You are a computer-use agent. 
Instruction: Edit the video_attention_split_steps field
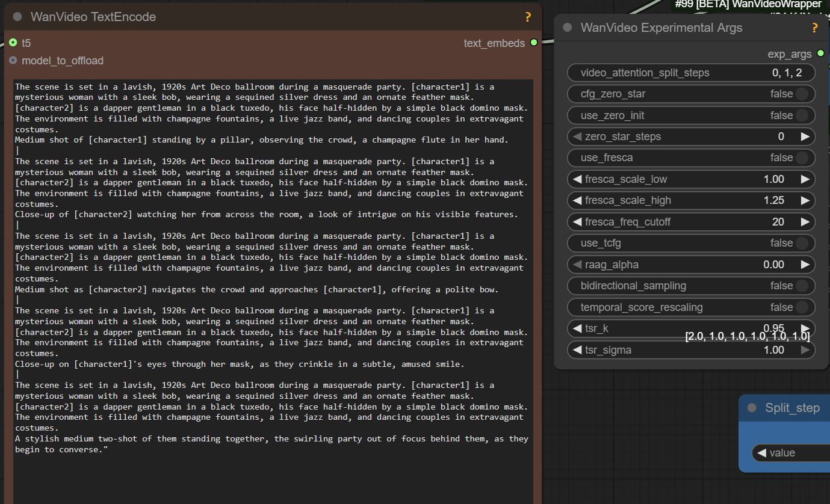tap(691, 72)
